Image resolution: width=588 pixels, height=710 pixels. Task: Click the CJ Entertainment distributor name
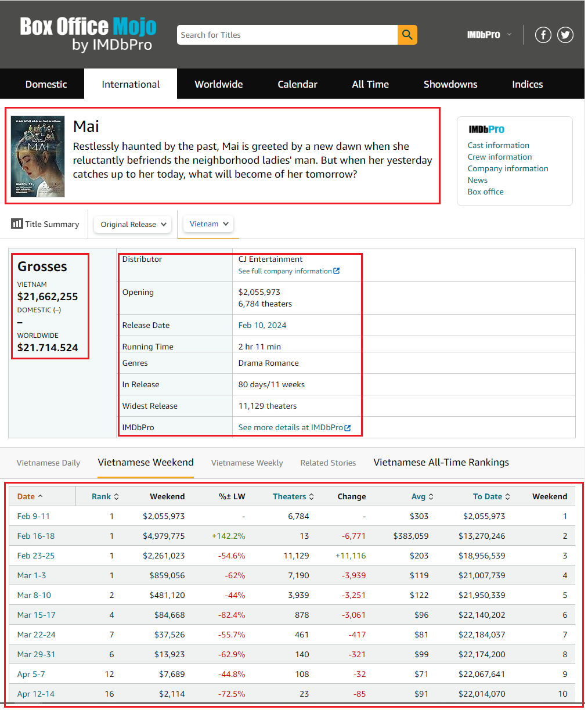tap(270, 259)
